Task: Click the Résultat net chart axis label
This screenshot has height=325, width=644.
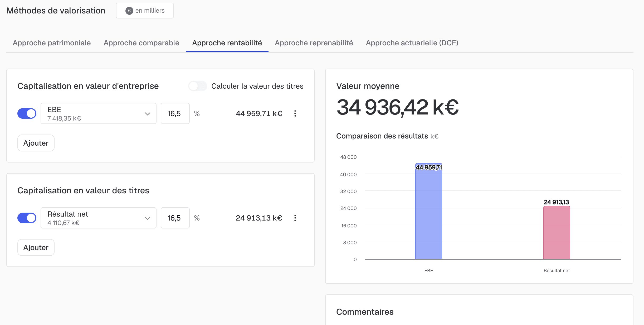Action: click(557, 271)
